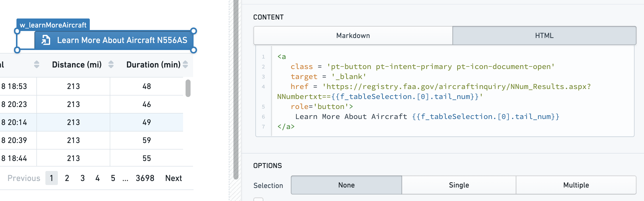Image resolution: width=644 pixels, height=201 pixels.
Task: Select the w_learnMoreAircraft widget label
Action: 53,25
